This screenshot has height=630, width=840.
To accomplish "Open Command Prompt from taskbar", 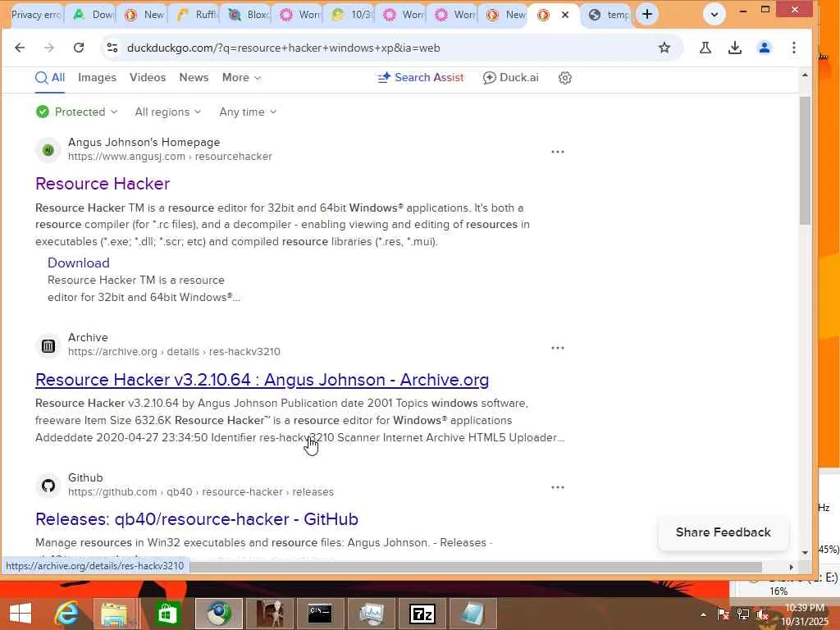I will pyautogui.click(x=320, y=614).
